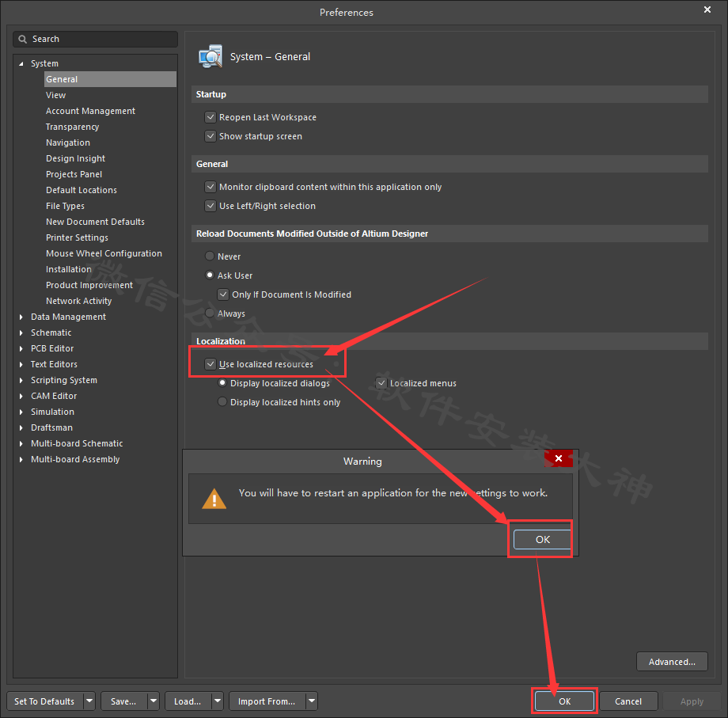Viewport: 728px width, 718px height.
Task: Select the Ask User radio button
Action: (210, 275)
